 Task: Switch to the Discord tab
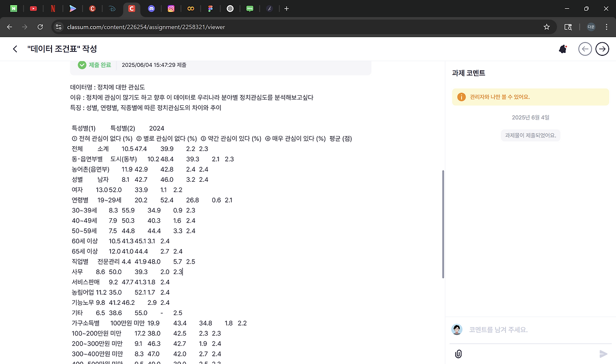coord(152,9)
